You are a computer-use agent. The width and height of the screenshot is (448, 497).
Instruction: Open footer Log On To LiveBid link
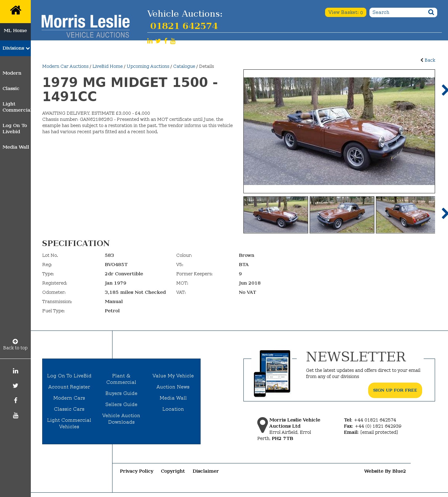pyautogui.click(x=69, y=376)
